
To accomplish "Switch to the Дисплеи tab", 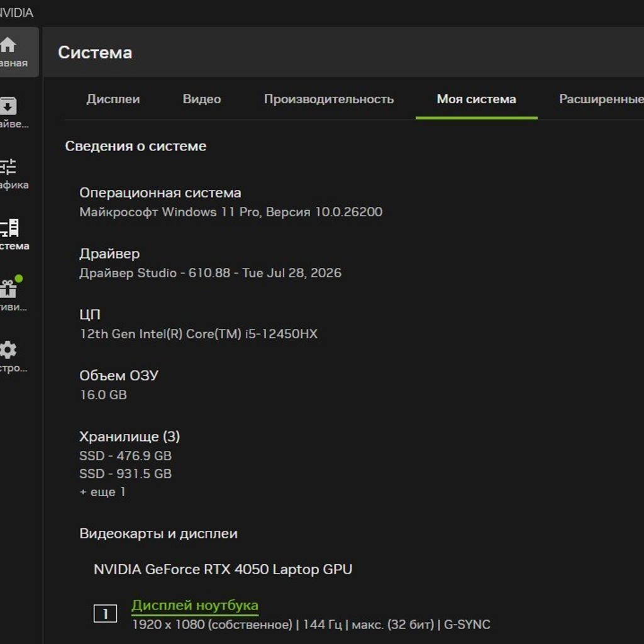I will coord(113,99).
